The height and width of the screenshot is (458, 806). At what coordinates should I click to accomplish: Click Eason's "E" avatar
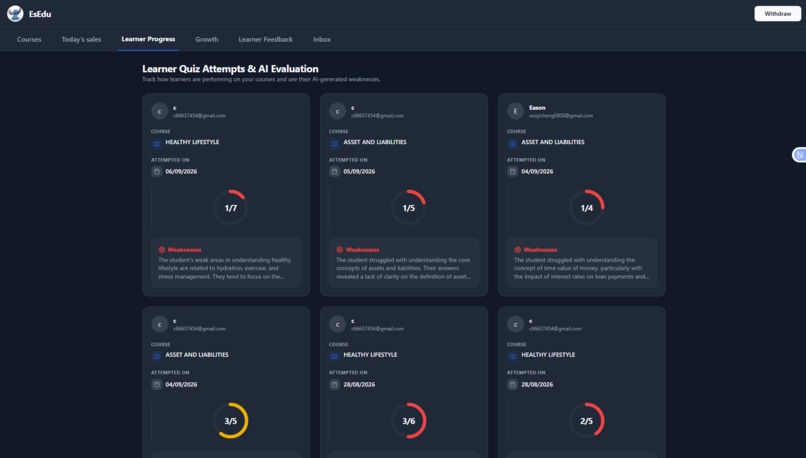[515, 111]
